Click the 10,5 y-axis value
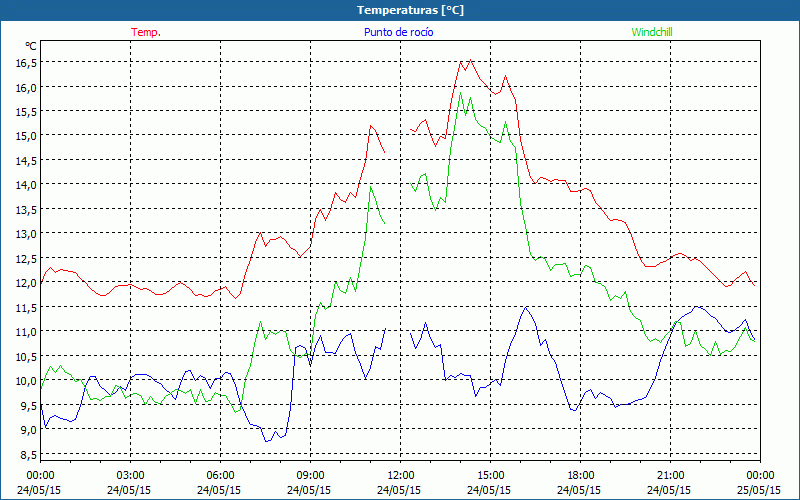Screen dimensions: 800x500 click(x=27, y=356)
